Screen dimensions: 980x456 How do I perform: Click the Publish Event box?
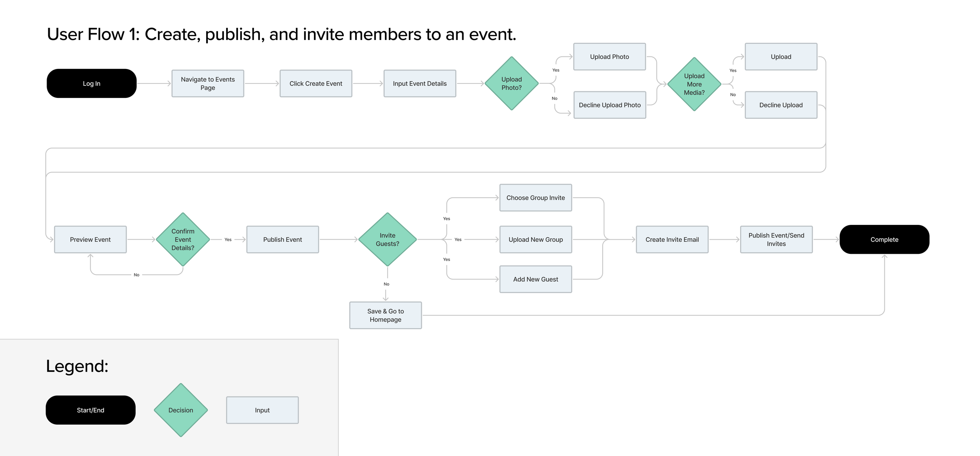pyautogui.click(x=282, y=239)
